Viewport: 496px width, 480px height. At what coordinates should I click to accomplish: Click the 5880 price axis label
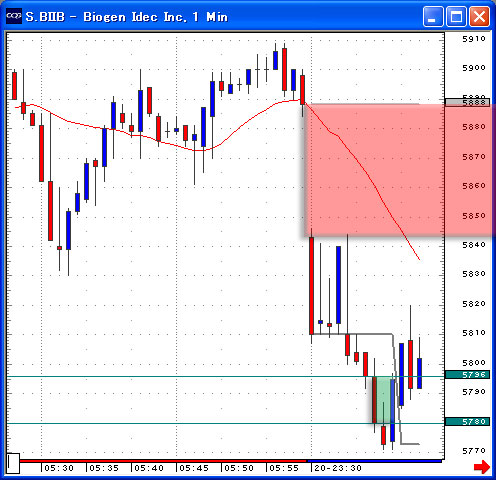[x=474, y=127]
